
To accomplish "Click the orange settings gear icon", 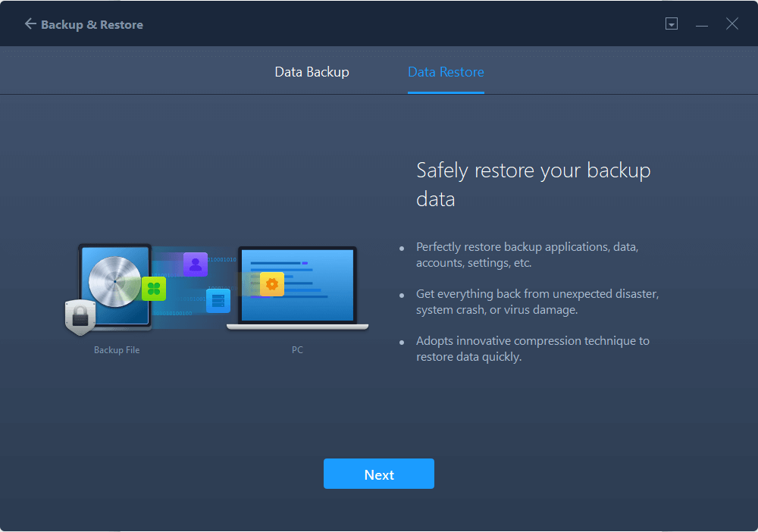I will (271, 284).
